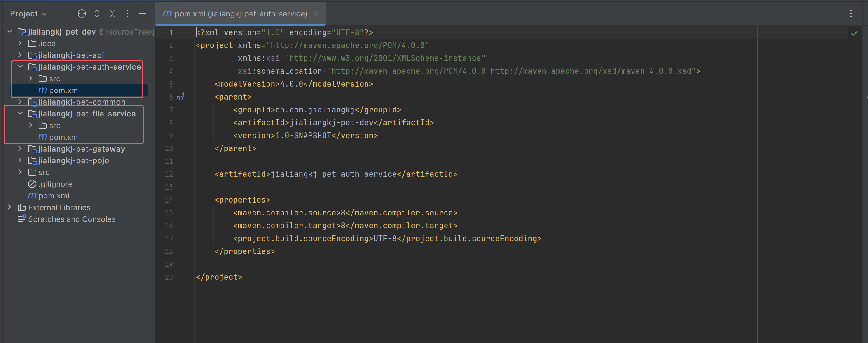
Task: Expand External Libraries node
Action: point(10,207)
